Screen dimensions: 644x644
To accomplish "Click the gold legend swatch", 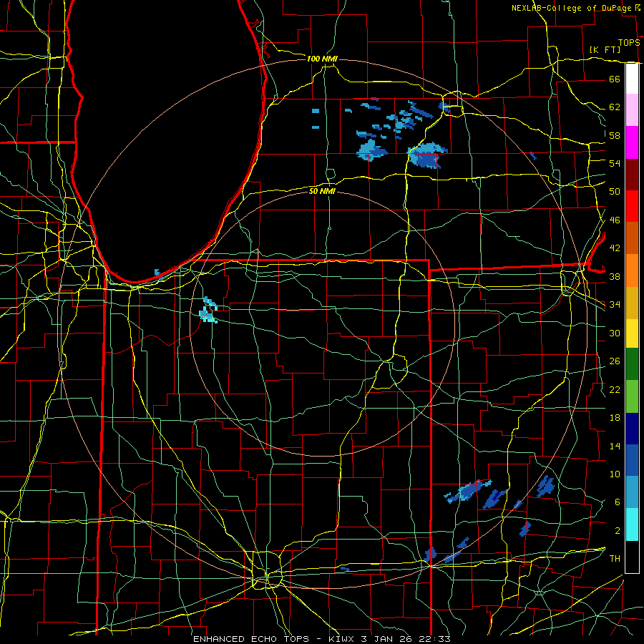I will pyautogui.click(x=632, y=303).
